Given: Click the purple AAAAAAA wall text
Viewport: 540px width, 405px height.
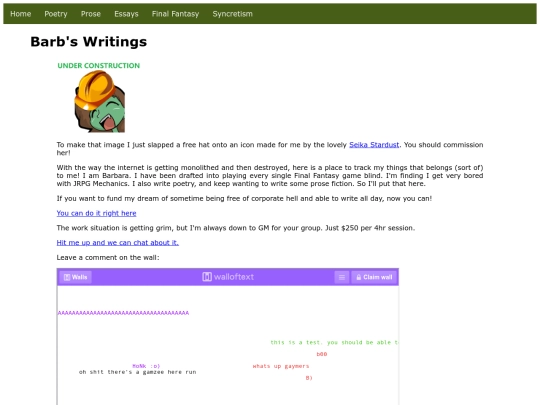Looking at the screenshot, I should click(123, 313).
